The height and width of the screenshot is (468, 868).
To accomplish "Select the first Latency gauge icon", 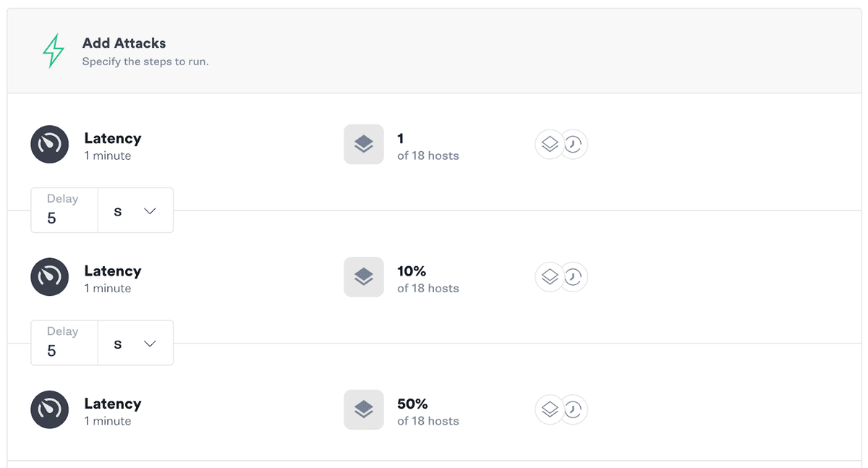I will coord(50,145).
